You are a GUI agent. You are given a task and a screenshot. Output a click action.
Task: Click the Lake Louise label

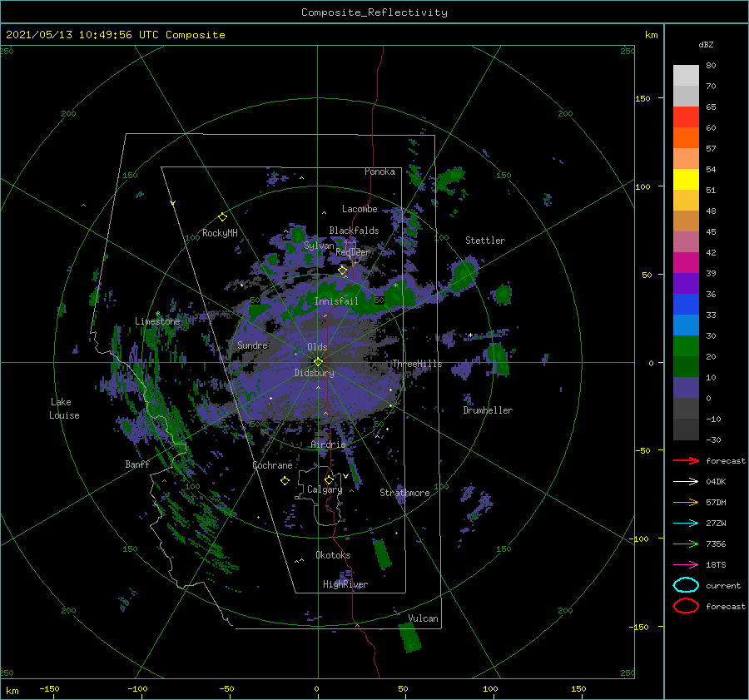pos(64,409)
